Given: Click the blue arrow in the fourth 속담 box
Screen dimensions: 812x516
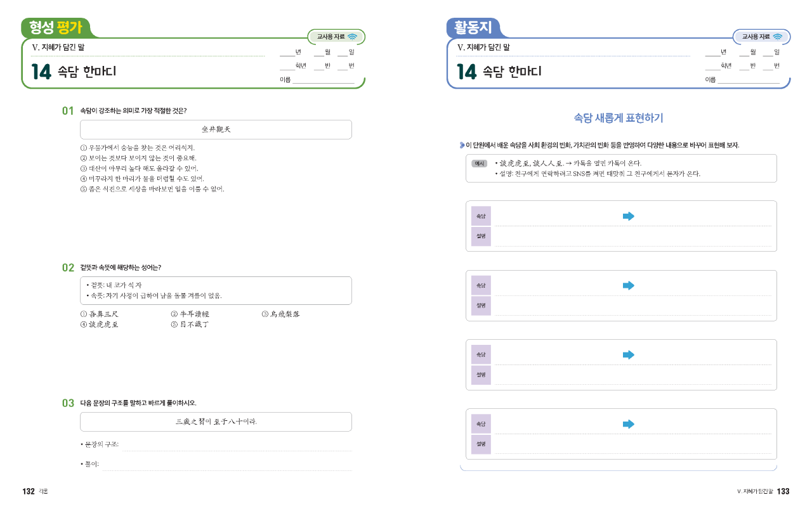Looking at the screenshot, I should click(628, 424).
